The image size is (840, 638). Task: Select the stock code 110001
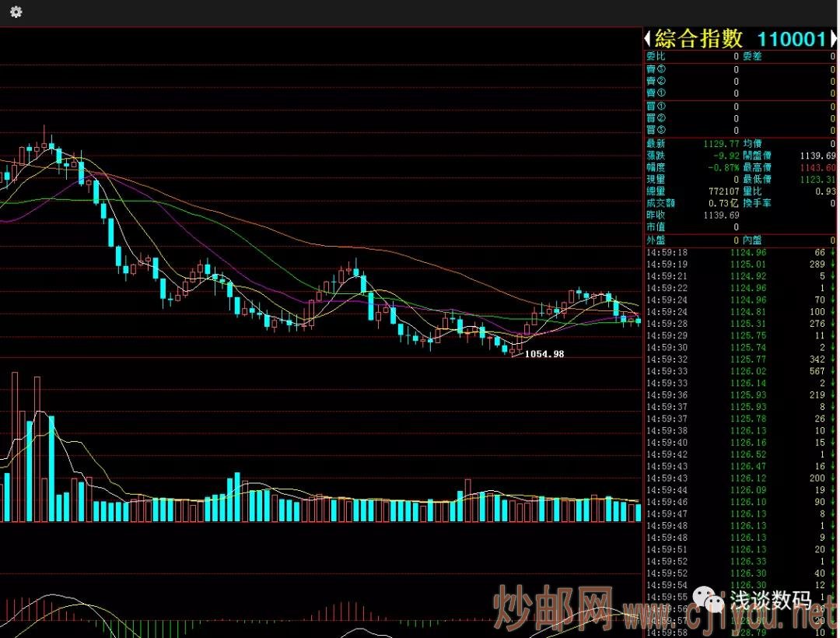tap(792, 39)
